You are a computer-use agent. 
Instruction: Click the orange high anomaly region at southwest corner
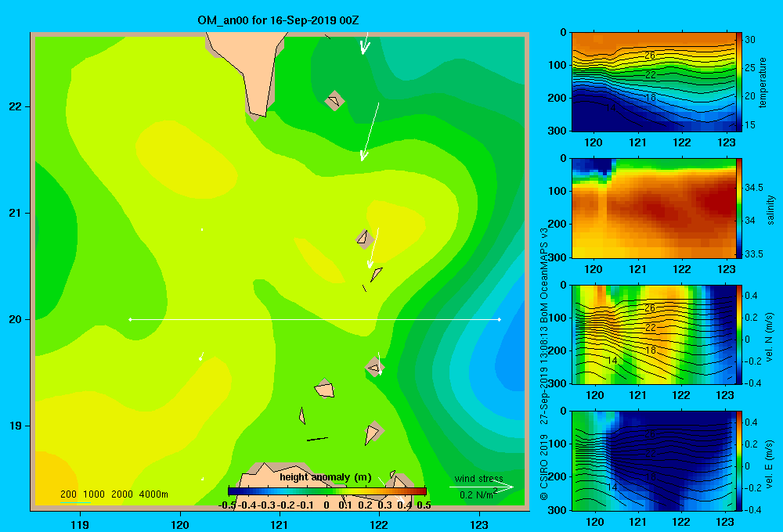pos(52,478)
